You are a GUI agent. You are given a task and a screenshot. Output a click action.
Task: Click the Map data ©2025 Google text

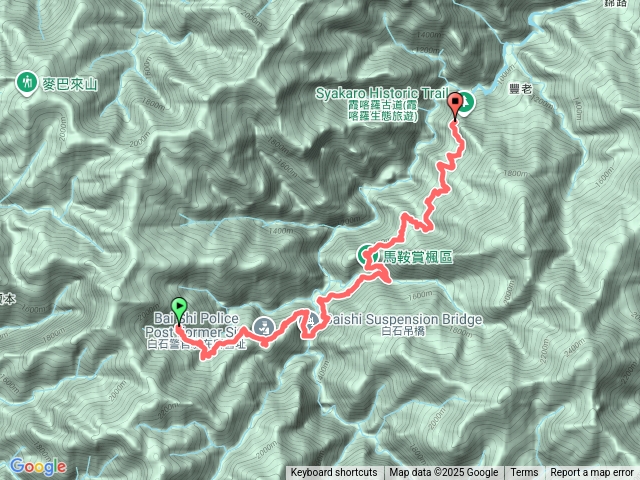pyautogui.click(x=443, y=473)
